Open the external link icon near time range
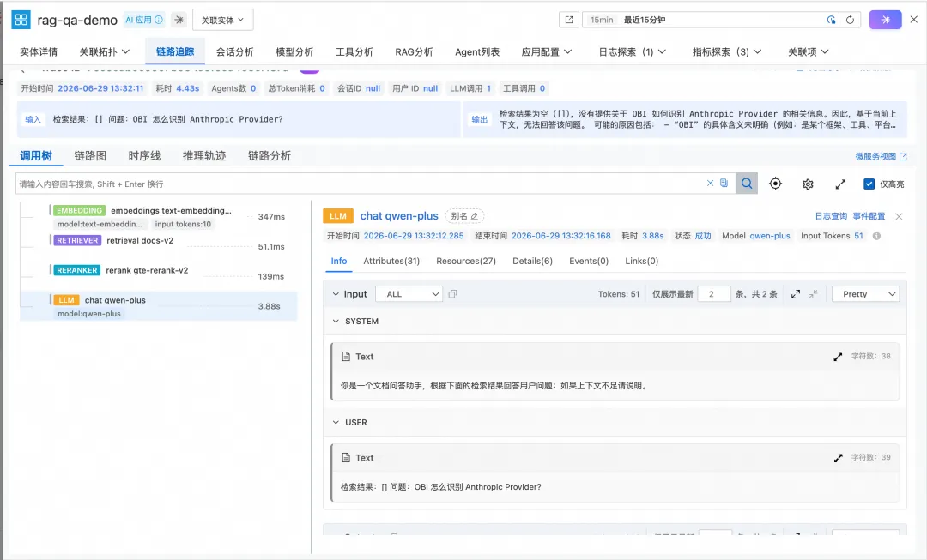 [569, 20]
